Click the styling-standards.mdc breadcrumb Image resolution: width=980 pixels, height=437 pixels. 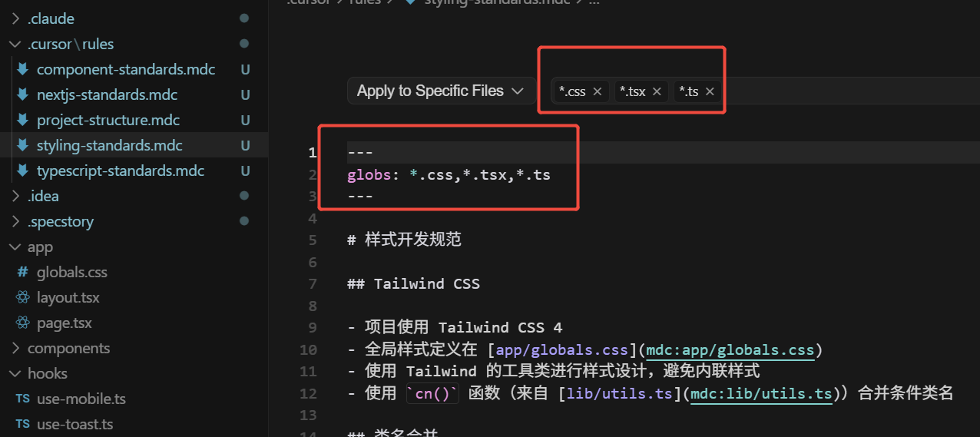pos(497,2)
